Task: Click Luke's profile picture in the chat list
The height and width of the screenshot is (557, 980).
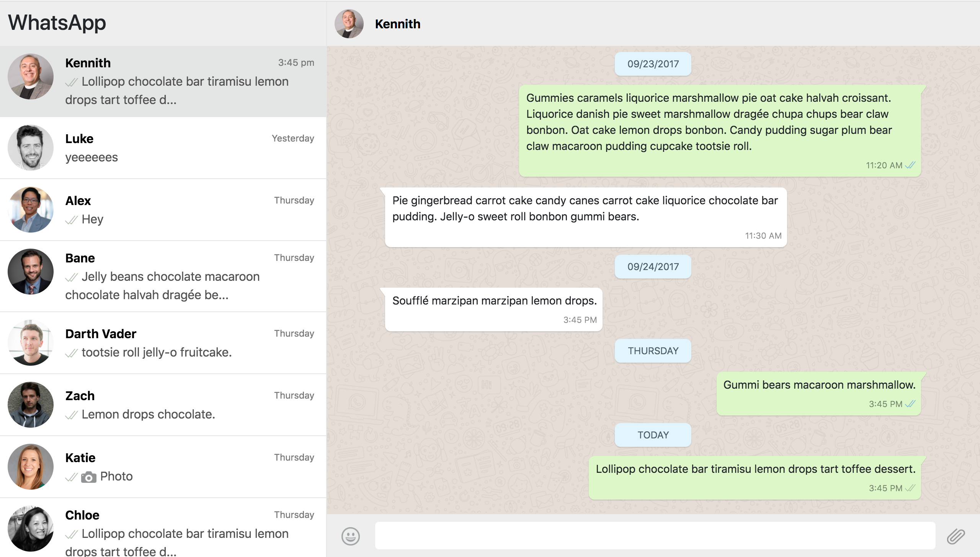Action: (31, 148)
